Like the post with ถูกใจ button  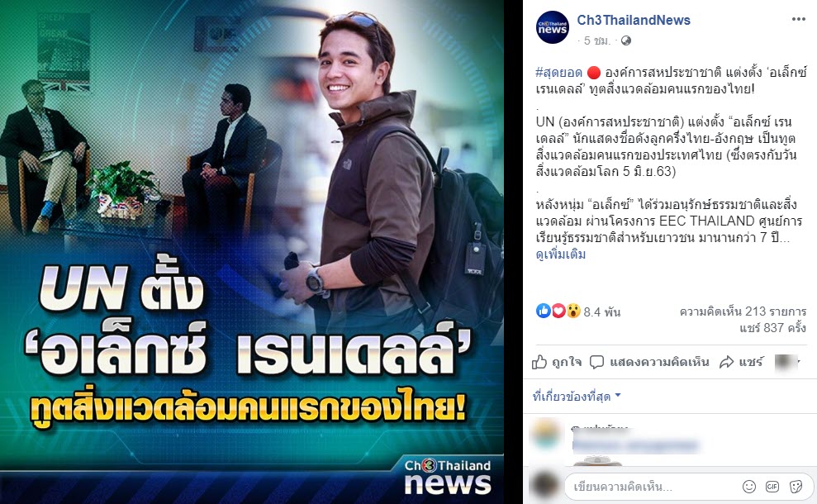click(557, 362)
